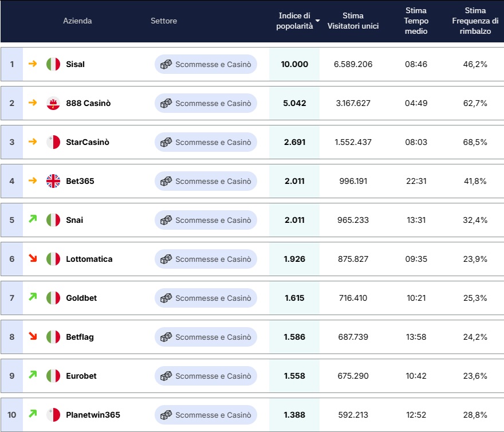Open the Eurobet company link
Viewport: 504px width, 432px height.
80,376
